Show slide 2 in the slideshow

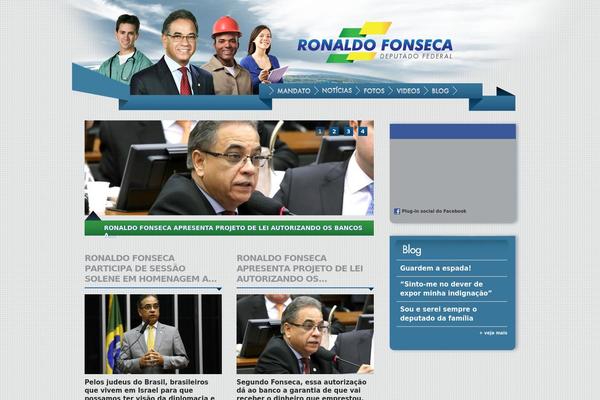click(x=334, y=131)
